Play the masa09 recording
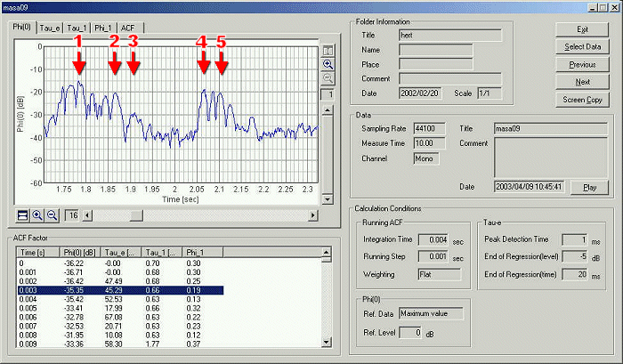 tap(589, 187)
